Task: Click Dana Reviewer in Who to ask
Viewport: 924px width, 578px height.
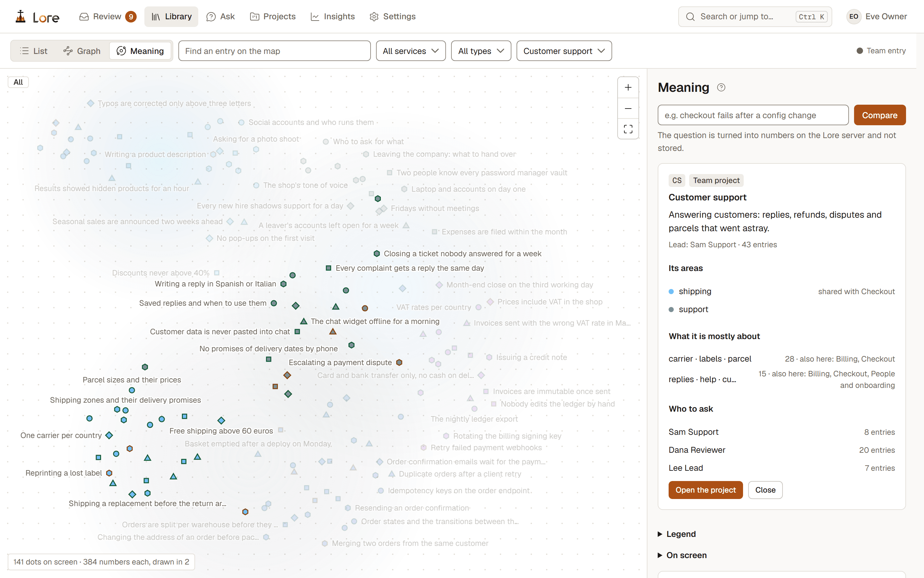Action: pos(697,450)
